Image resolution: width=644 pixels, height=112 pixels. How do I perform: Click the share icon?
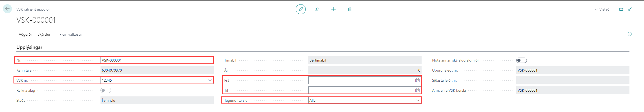(x=317, y=9)
